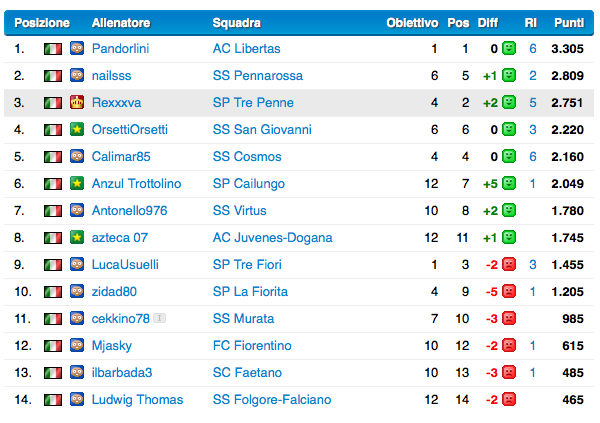Sort by Punti column header
The height and width of the screenshot is (423, 600).
point(569,23)
